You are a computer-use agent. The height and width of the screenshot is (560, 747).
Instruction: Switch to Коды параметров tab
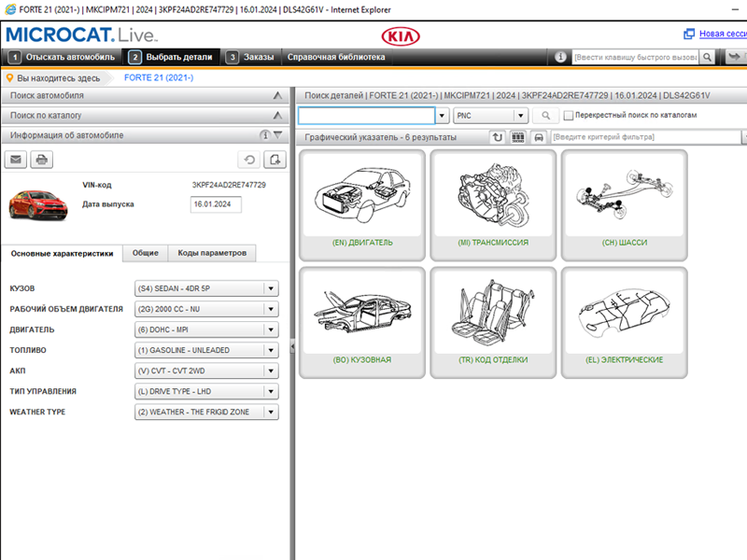212,253
